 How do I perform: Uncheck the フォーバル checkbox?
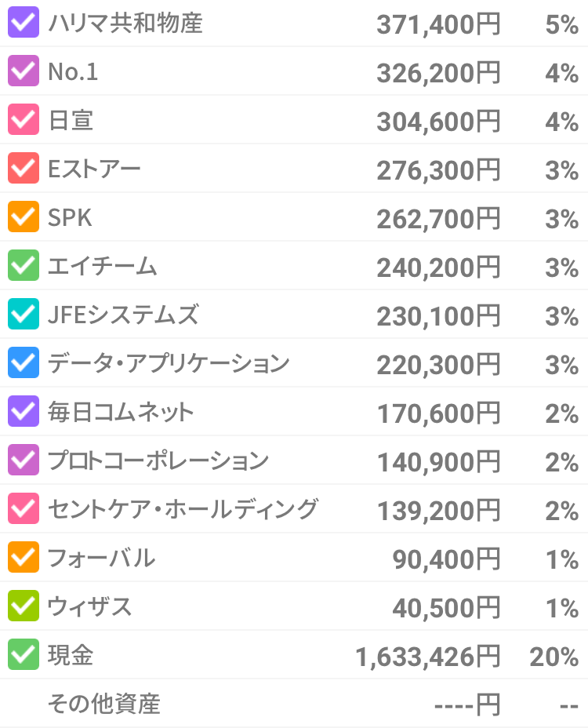pos(23,559)
